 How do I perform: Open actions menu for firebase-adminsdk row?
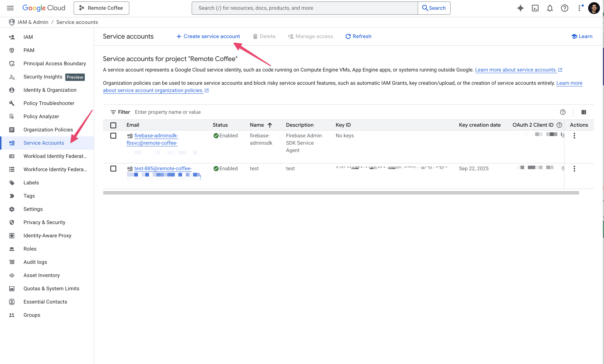574,136
